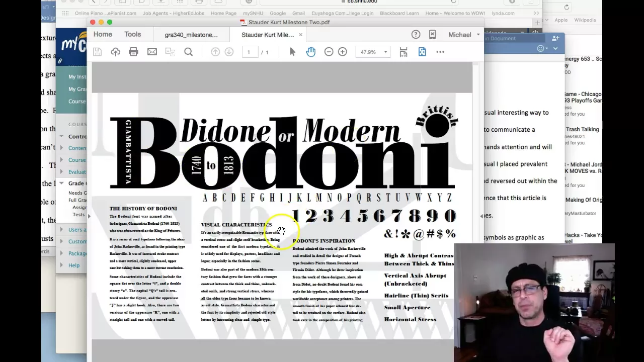Expand the Users and Groups sidebar item
Image resolution: width=644 pixels, height=362 pixels.
pyautogui.click(x=61, y=230)
